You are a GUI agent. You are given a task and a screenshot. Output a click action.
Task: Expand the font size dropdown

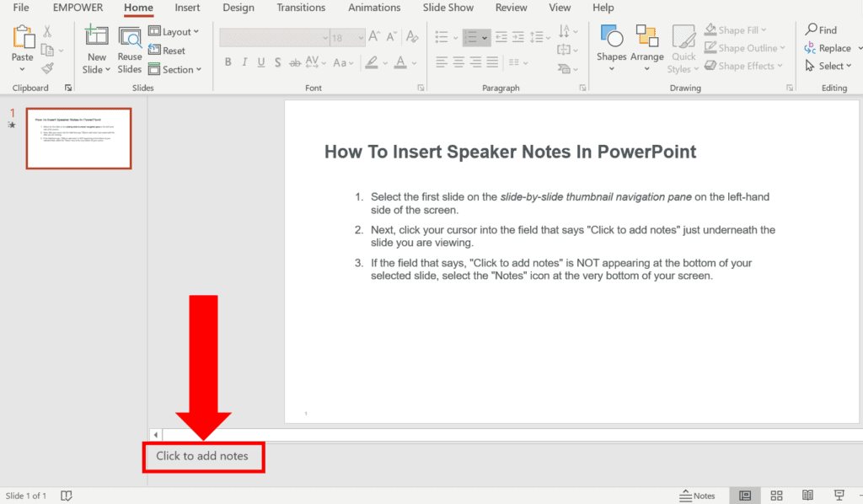(362, 36)
